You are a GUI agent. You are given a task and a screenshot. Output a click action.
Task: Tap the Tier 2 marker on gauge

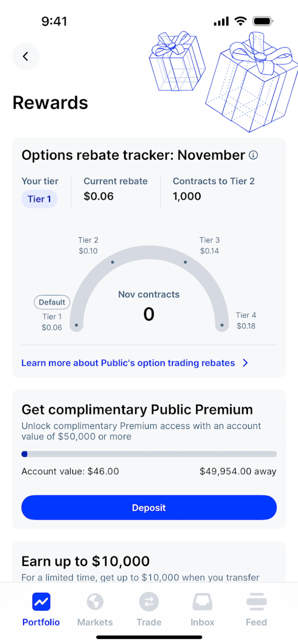pos(113,262)
